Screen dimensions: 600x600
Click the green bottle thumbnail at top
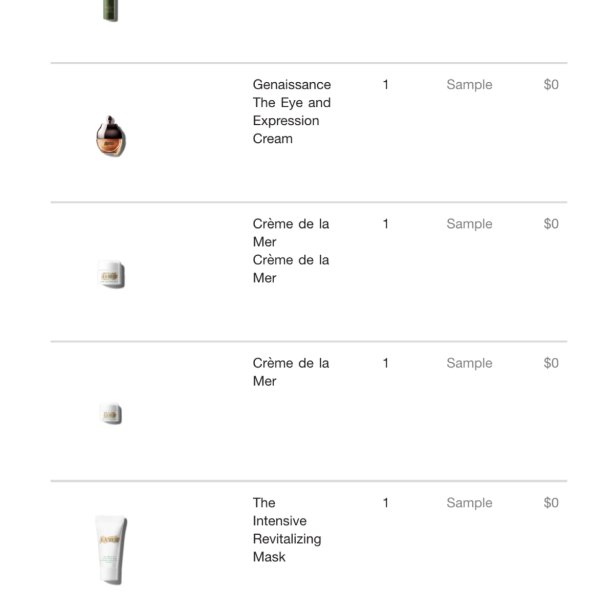[x=111, y=11]
